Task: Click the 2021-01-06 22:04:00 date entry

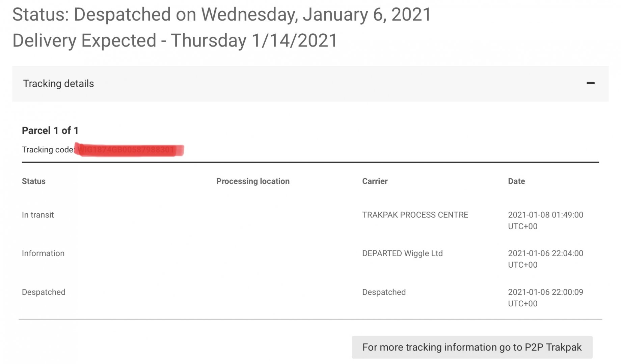Action: click(x=545, y=259)
